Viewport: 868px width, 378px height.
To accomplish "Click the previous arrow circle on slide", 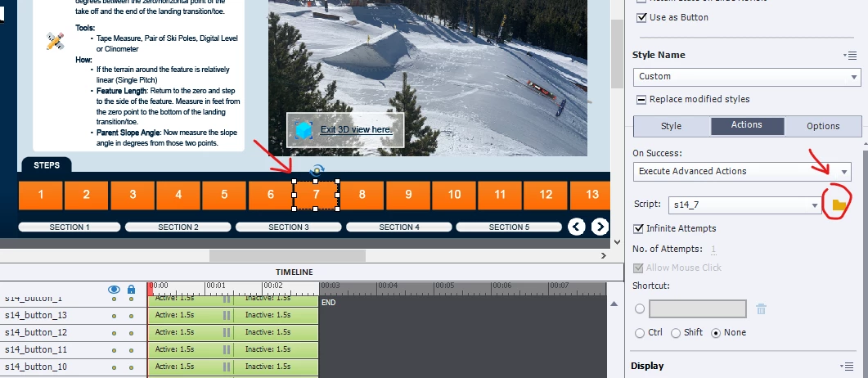I will point(576,227).
